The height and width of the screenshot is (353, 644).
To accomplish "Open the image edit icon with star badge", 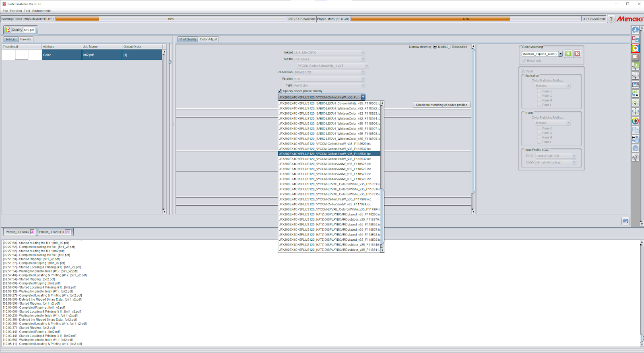I will tap(635, 39).
